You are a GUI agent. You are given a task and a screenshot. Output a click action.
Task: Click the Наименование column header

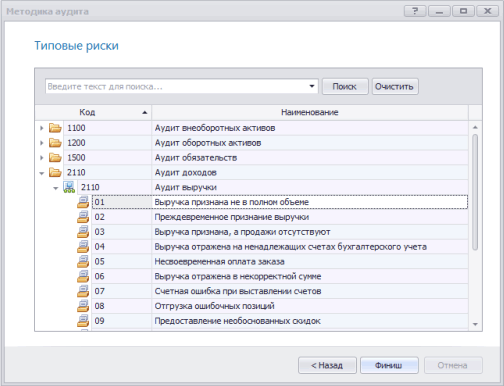pos(310,112)
